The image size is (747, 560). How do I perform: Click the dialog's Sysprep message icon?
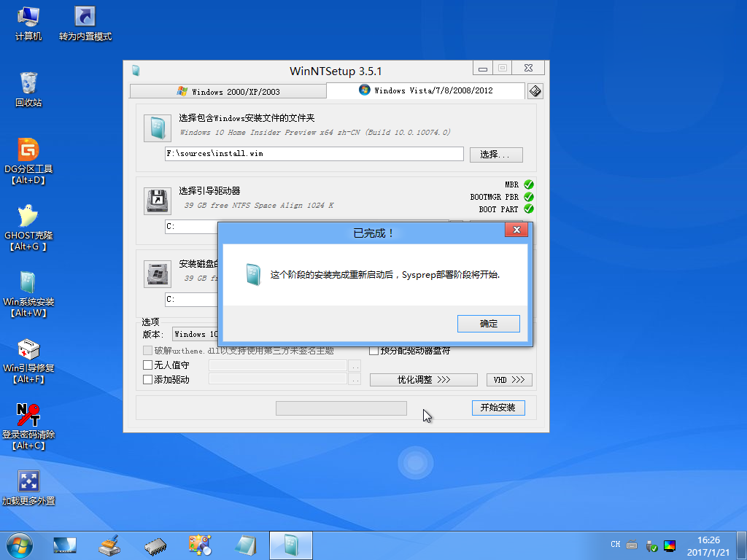point(253,275)
